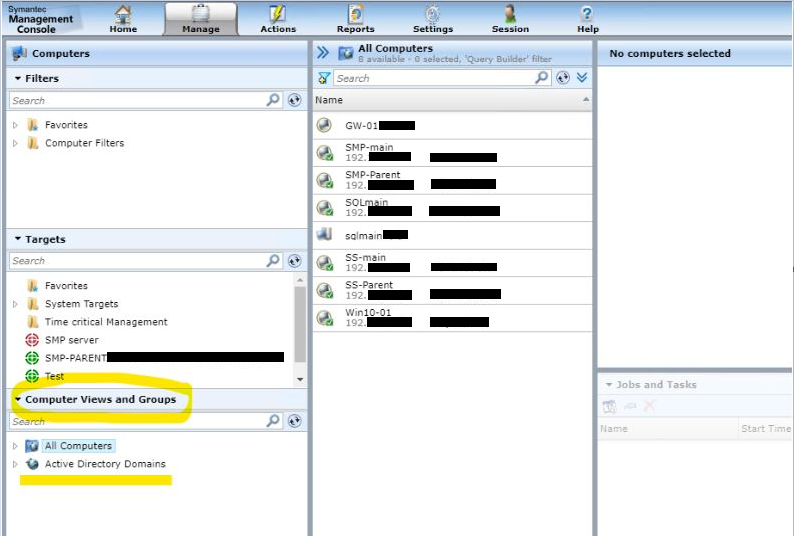Collapse the Targets section
The image size is (794, 536).
click(18, 239)
